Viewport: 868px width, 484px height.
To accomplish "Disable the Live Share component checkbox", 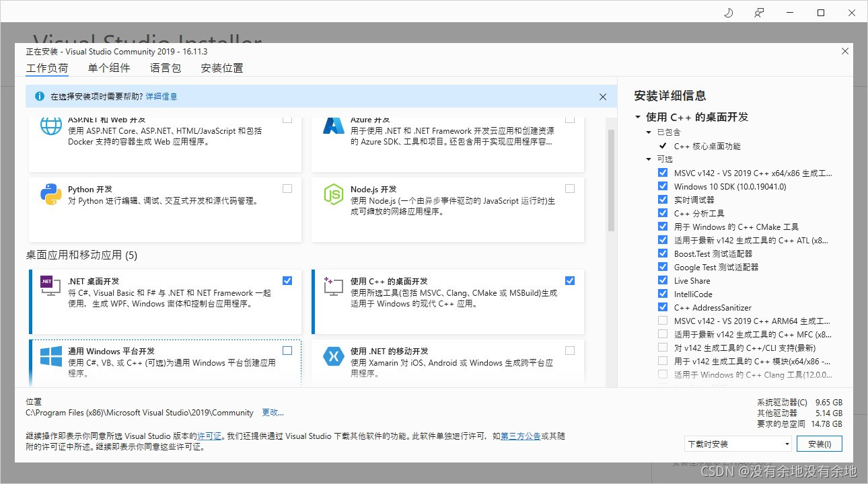I will pyautogui.click(x=662, y=280).
